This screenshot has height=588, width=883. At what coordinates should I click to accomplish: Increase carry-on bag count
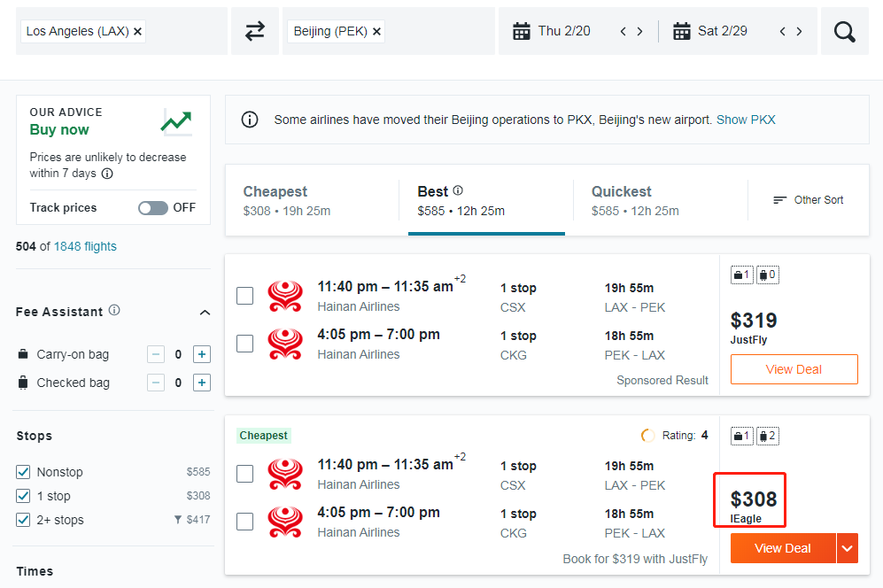(202, 354)
